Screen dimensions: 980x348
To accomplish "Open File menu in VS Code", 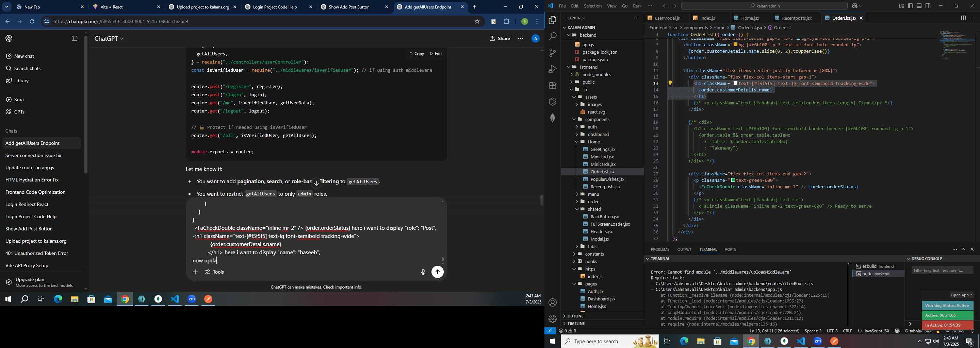I will 562,6.
